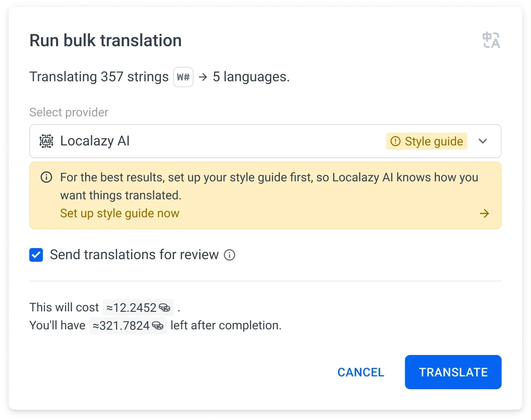Click the ≈12.2452 cost amount
Viewport: 531px width, 420px height.
coord(131,308)
